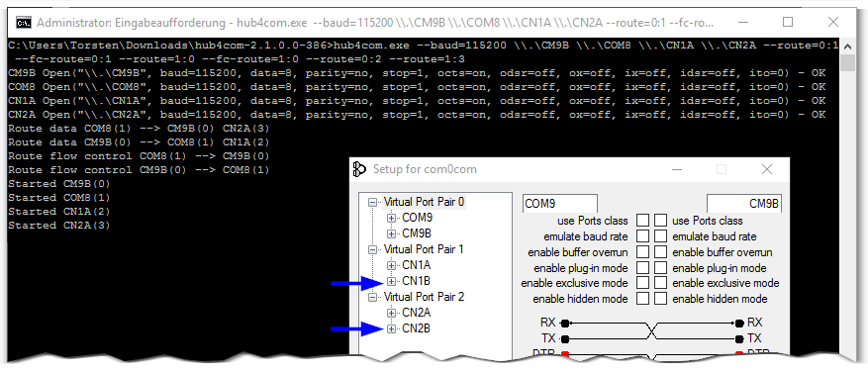Select Virtual Port Pair 1 in tree

(x=424, y=249)
